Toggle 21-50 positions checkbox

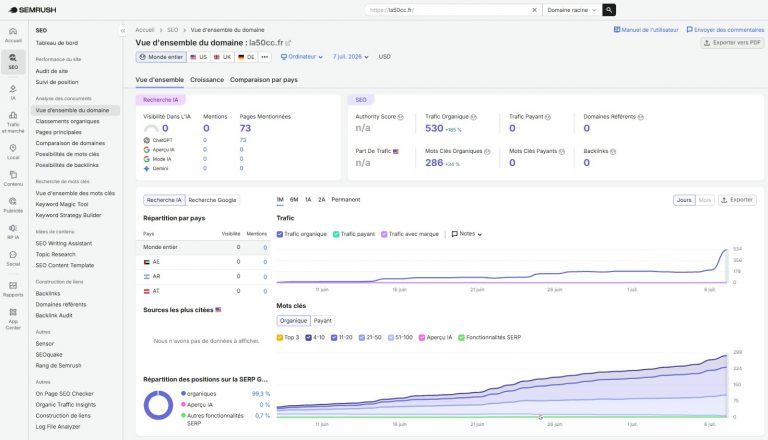coord(361,338)
